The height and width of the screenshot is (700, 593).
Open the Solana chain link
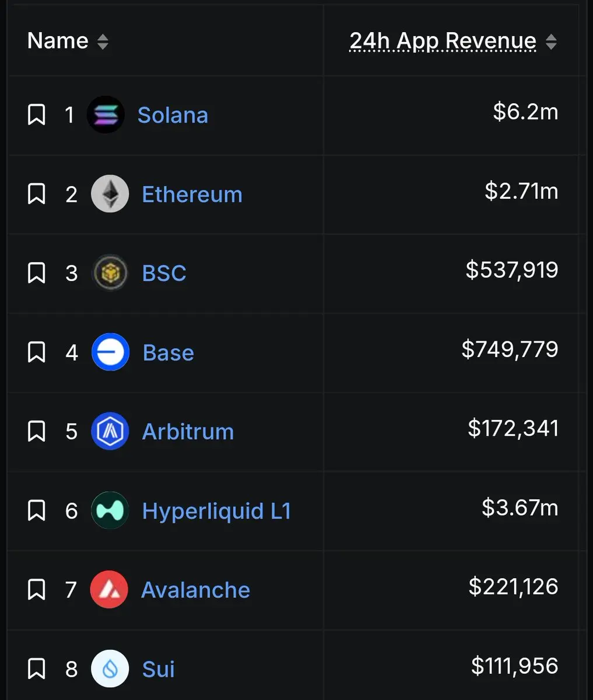point(173,115)
